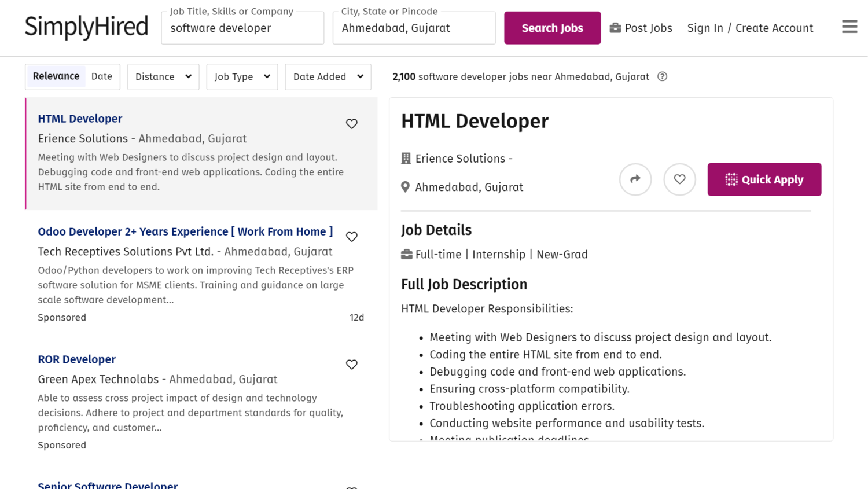The image size is (868, 489).
Task: Click the company building icon near Erience Solutions
Action: tap(405, 158)
